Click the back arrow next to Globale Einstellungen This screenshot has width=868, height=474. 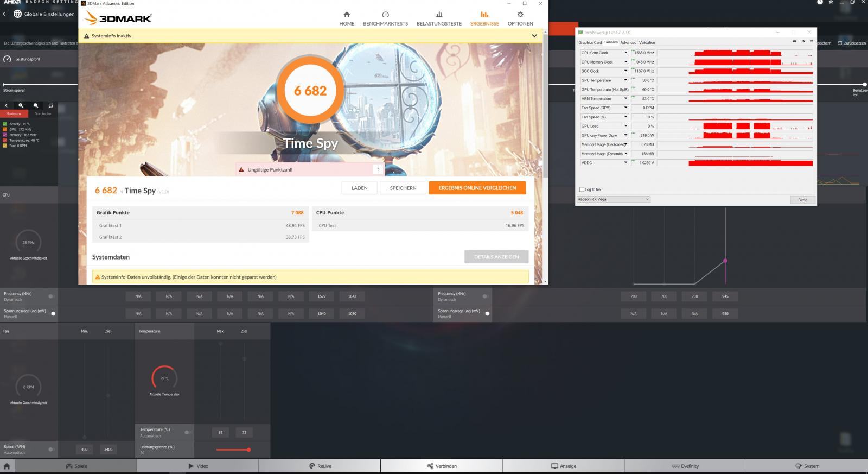tap(4, 14)
